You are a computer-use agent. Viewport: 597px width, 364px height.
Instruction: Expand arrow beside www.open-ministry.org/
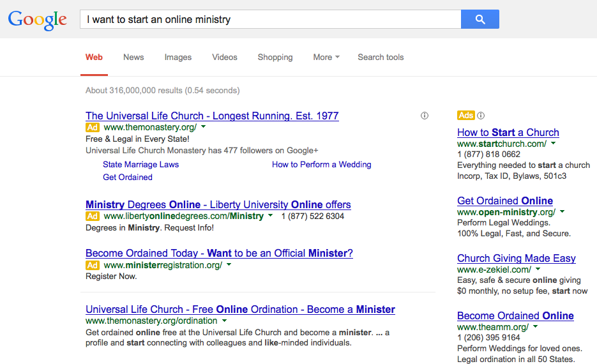tap(563, 212)
